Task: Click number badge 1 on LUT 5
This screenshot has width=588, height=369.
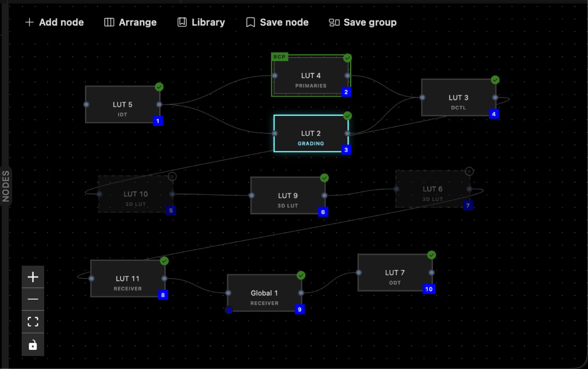Action: pos(158,121)
